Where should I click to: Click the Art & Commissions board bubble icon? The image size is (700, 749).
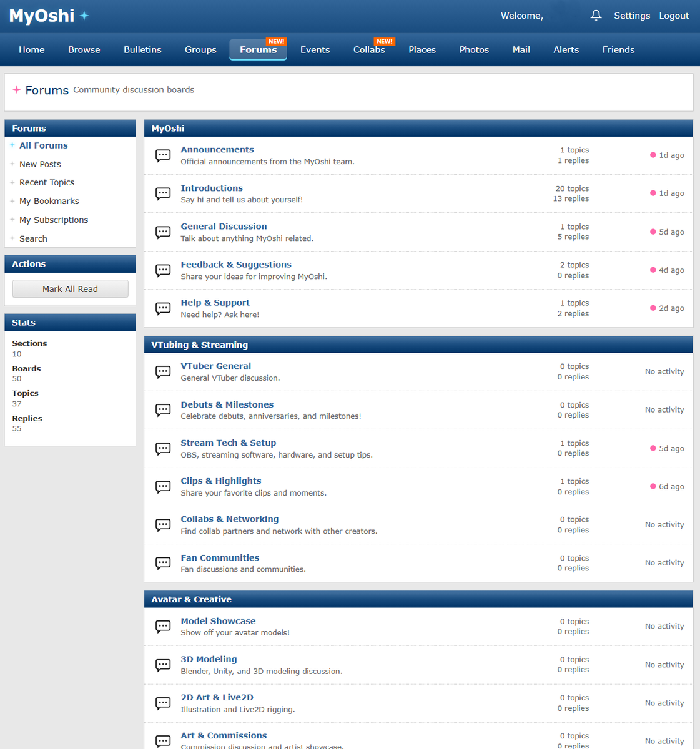pyautogui.click(x=163, y=742)
